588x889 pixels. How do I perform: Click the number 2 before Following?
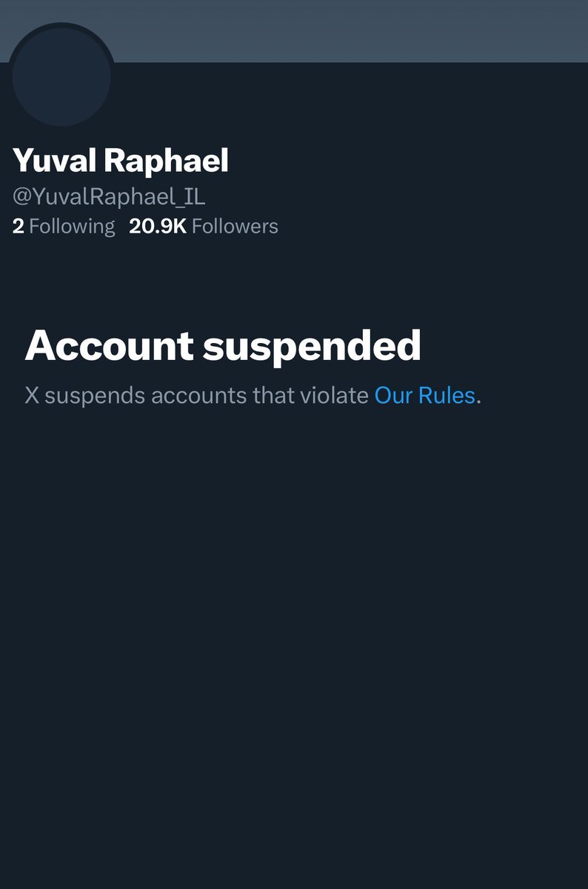(19, 226)
